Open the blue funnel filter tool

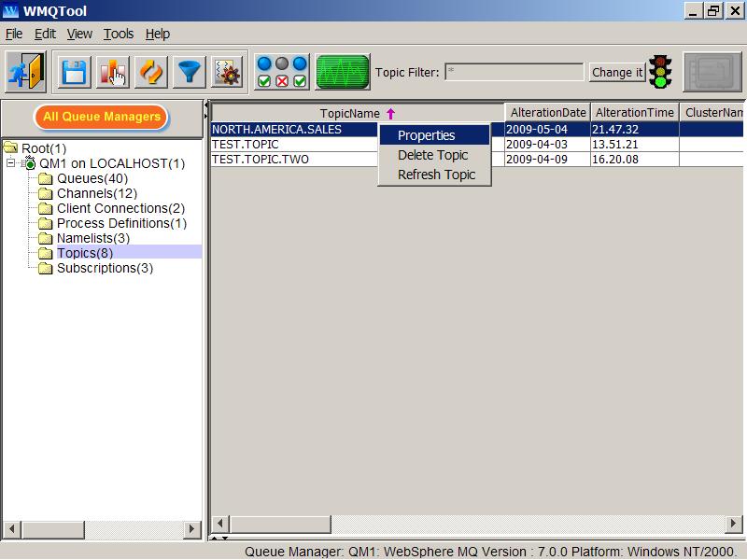pyautogui.click(x=190, y=73)
